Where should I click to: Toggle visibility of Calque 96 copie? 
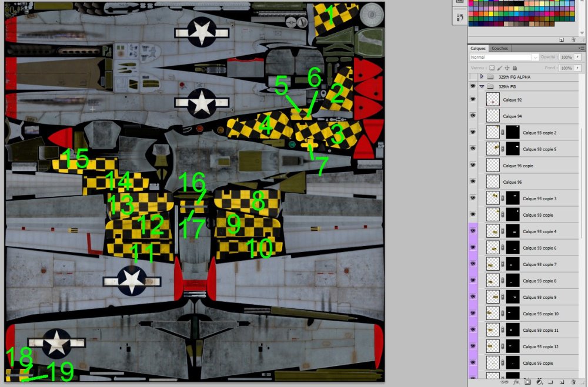pos(473,165)
